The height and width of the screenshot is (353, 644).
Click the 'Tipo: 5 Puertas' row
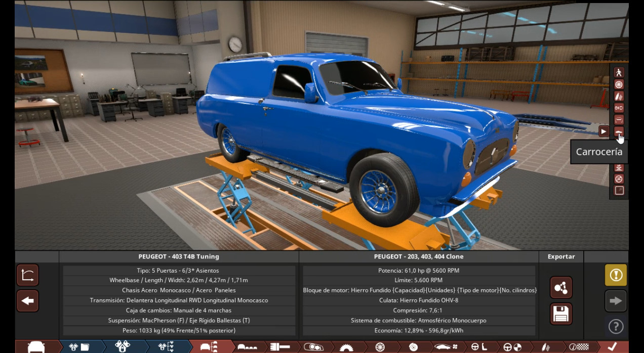point(179,271)
